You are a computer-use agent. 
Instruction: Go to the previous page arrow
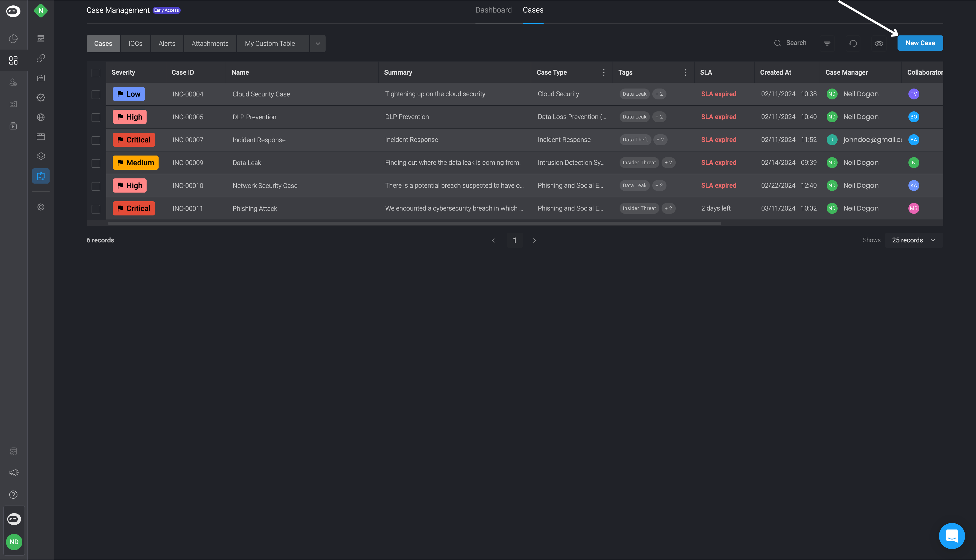[493, 241]
